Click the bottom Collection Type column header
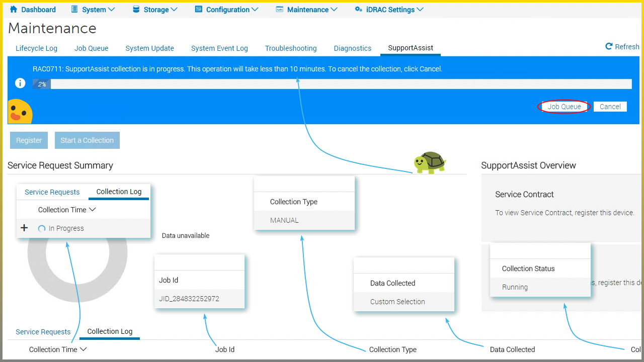This screenshot has width=644, height=362. [393, 349]
